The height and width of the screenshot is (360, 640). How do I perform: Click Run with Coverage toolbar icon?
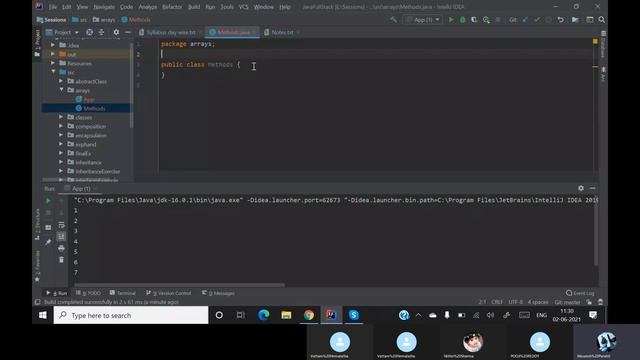coord(474,20)
